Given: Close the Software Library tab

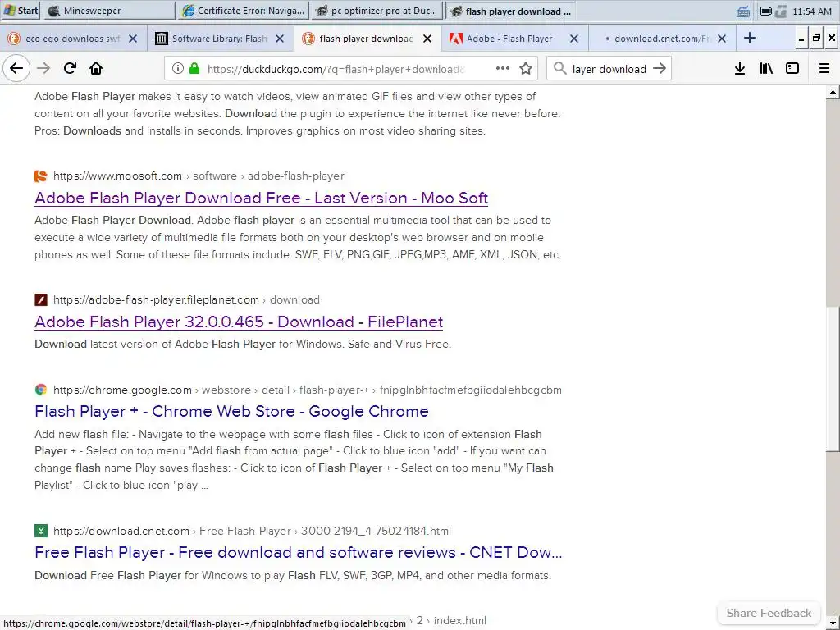Looking at the screenshot, I should 280,39.
